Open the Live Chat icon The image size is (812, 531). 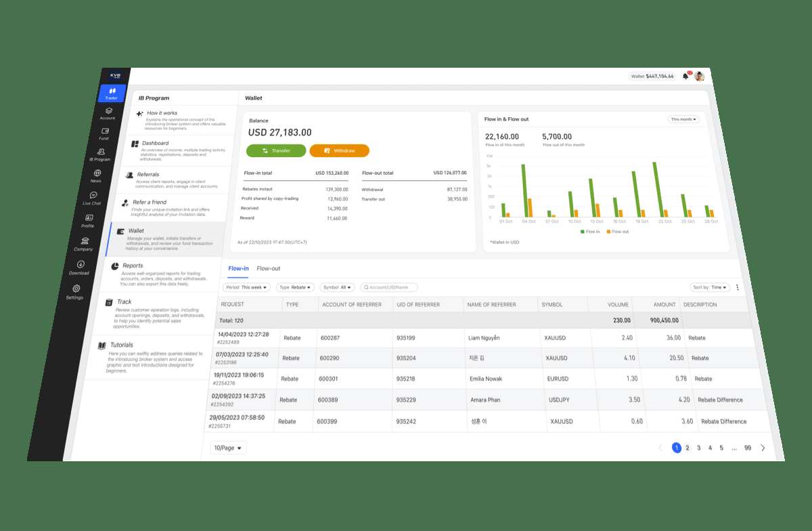tap(93, 195)
